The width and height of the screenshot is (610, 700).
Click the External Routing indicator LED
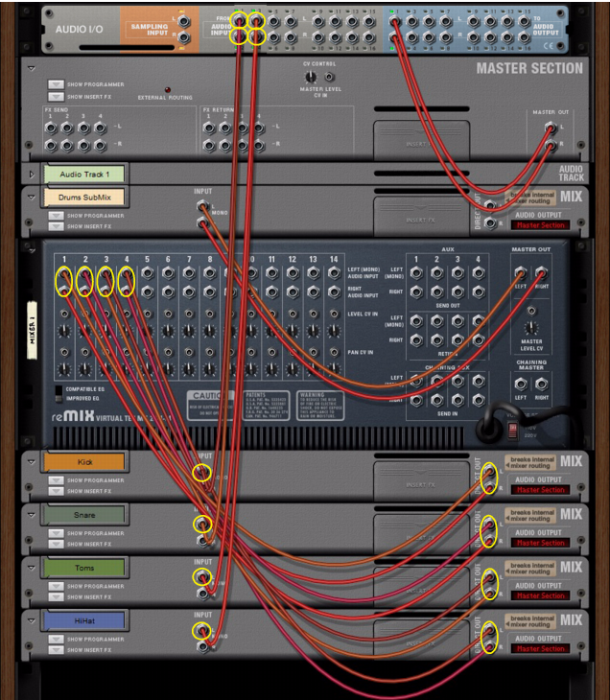pyautogui.click(x=168, y=90)
